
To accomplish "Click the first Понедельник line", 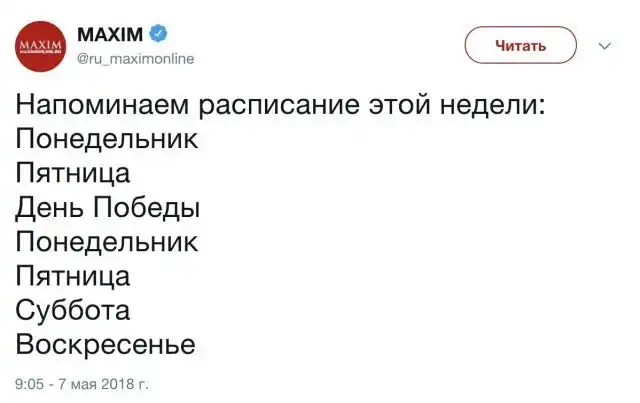I will click(x=106, y=138).
